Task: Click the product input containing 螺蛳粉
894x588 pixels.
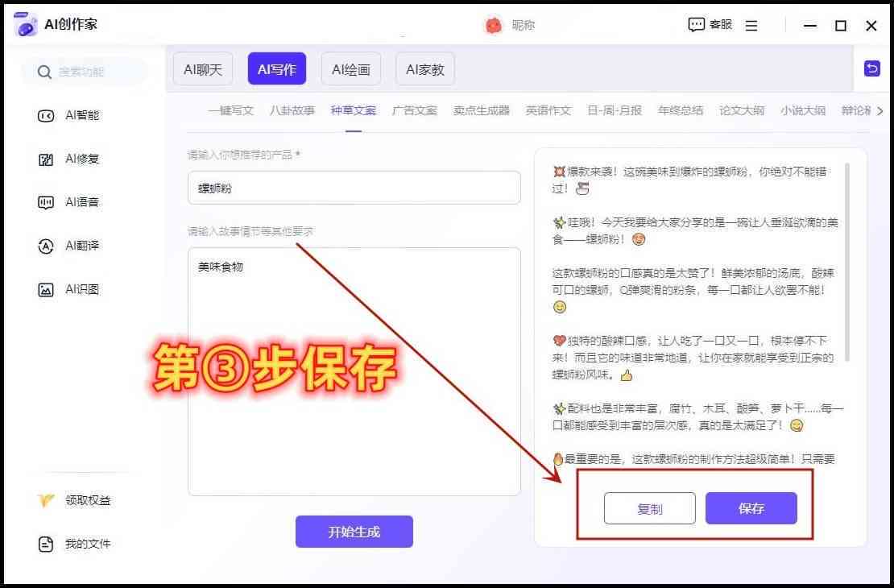Action: 354,188
